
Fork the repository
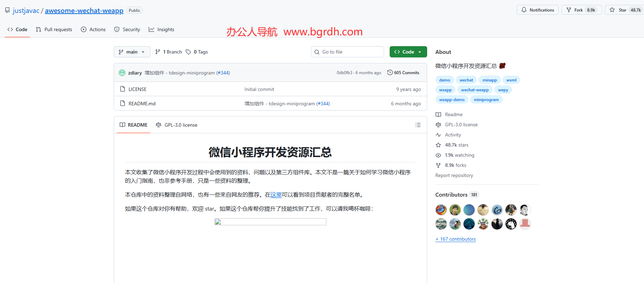pos(581,10)
